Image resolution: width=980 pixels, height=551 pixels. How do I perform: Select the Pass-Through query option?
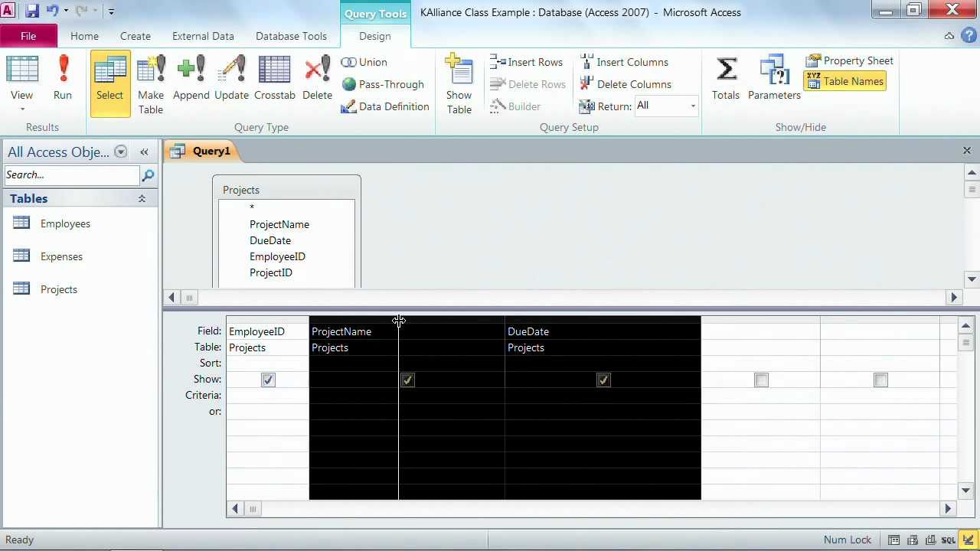pos(383,84)
